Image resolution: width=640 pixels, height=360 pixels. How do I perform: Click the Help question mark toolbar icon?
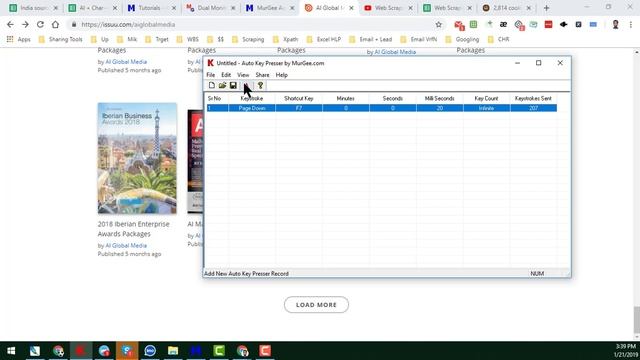tap(260, 85)
